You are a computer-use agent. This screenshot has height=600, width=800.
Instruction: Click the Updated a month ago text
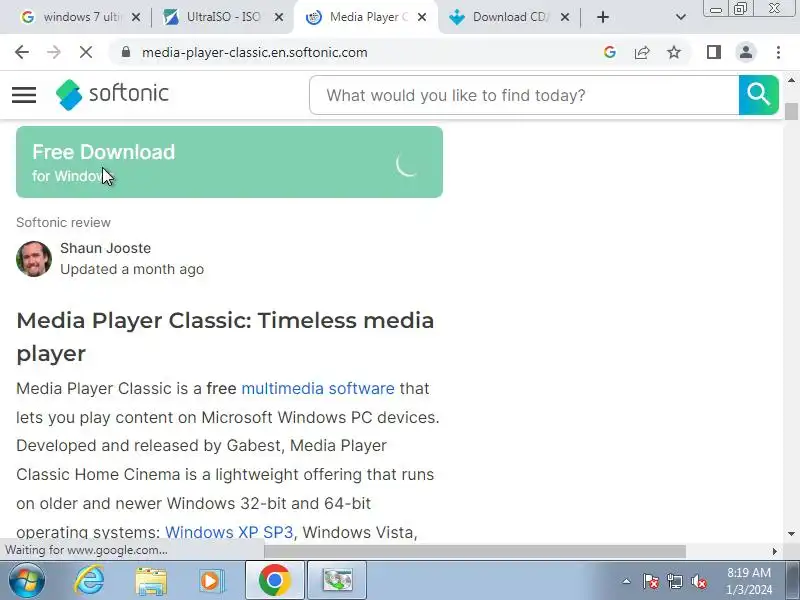click(x=132, y=269)
